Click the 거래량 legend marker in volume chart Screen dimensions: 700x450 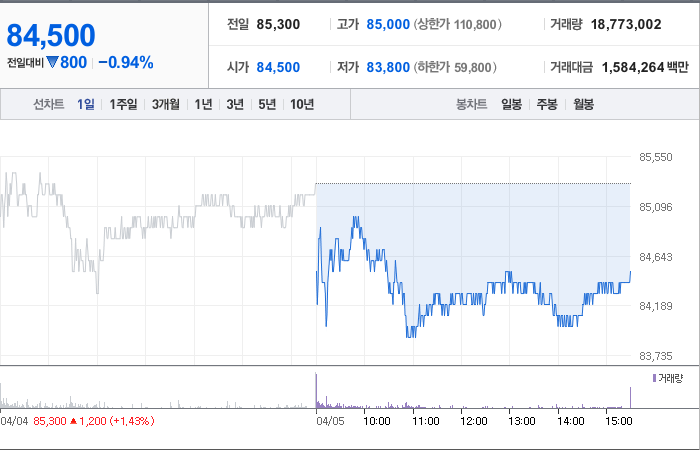tap(654, 379)
